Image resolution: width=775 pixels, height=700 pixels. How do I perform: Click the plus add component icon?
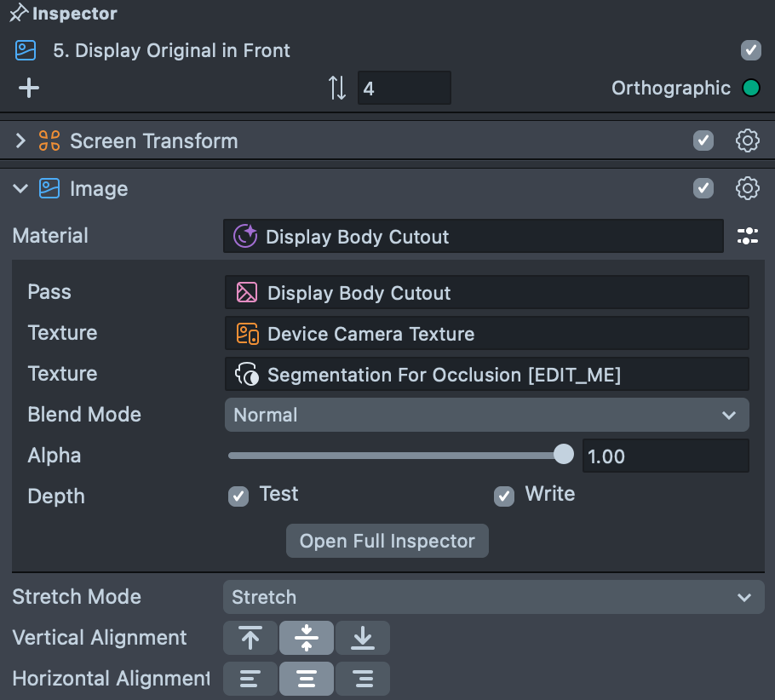click(29, 88)
